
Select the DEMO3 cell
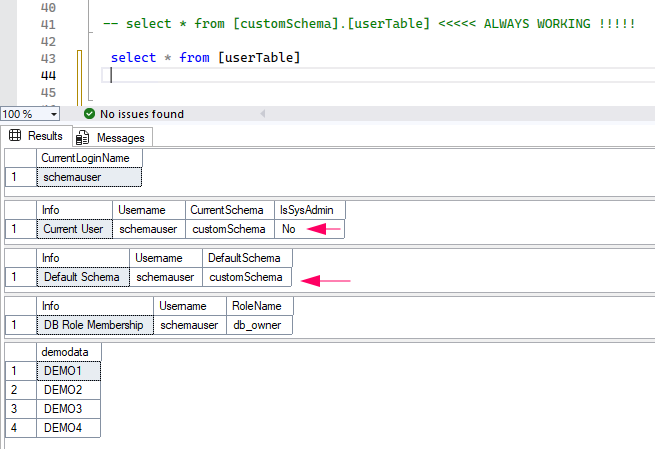(x=68, y=409)
